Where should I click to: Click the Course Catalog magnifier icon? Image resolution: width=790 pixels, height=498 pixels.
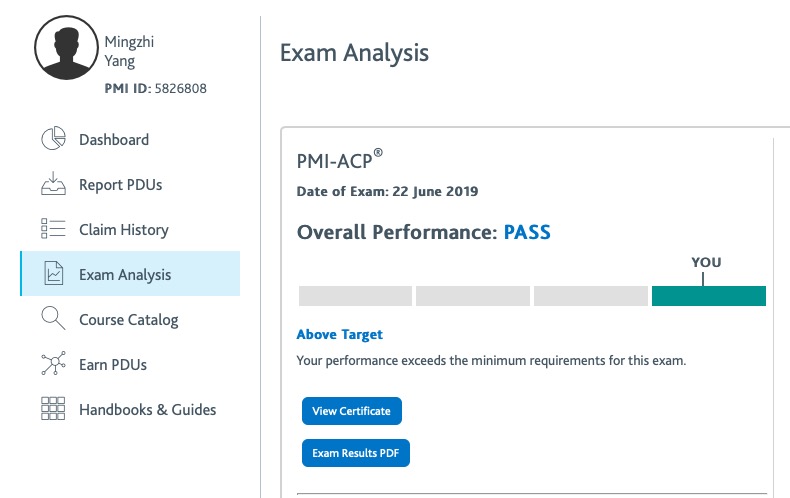tap(53, 318)
